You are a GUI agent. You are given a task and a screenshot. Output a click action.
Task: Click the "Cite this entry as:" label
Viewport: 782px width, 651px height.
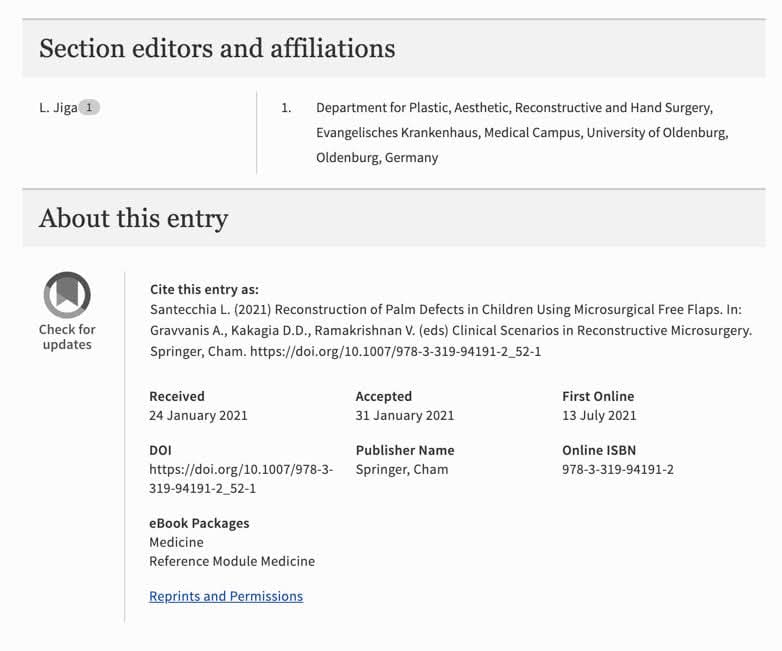204,289
